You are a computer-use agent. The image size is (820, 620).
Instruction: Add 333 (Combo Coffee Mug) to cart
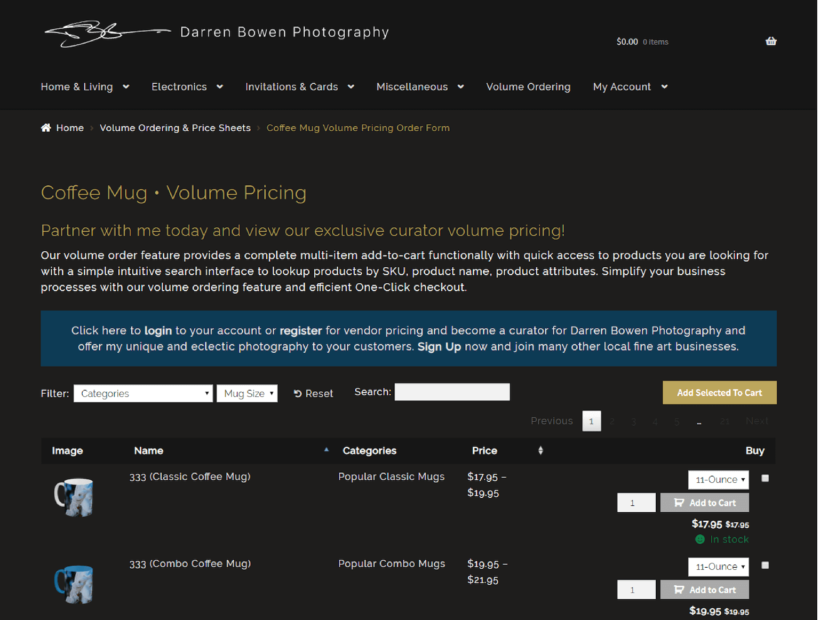(704, 589)
